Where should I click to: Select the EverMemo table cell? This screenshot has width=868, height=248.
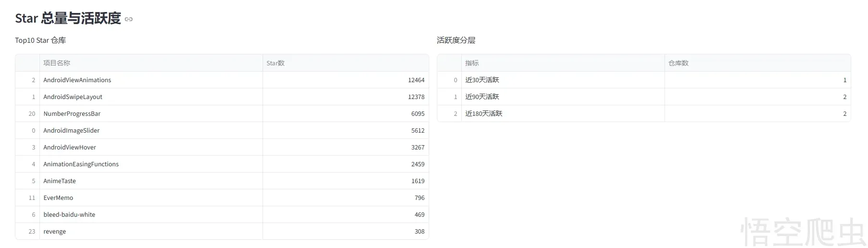pyautogui.click(x=59, y=198)
